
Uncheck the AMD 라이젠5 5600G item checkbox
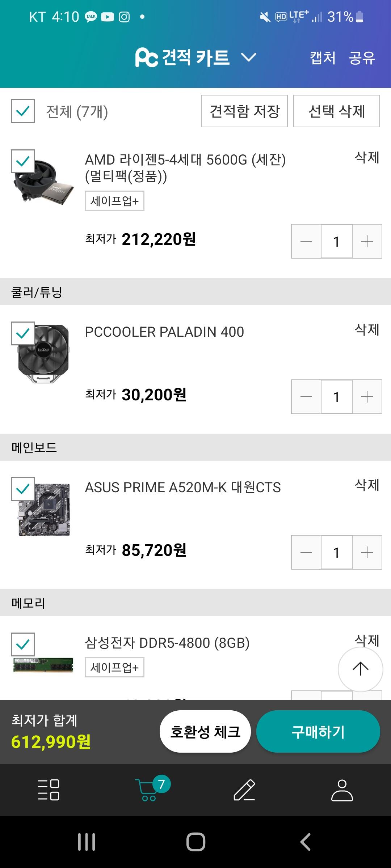point(23,161)
